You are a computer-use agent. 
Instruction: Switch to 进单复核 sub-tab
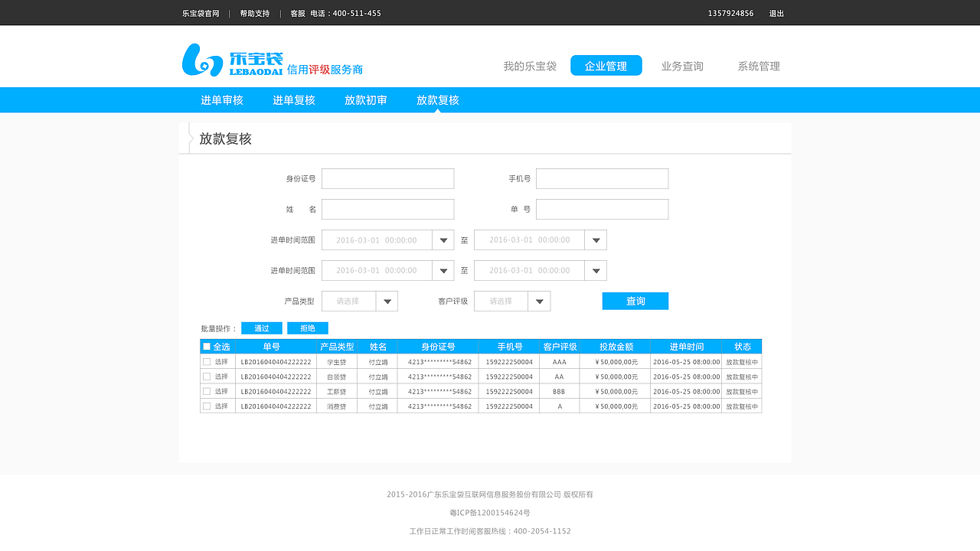click(x=294, y=100)
